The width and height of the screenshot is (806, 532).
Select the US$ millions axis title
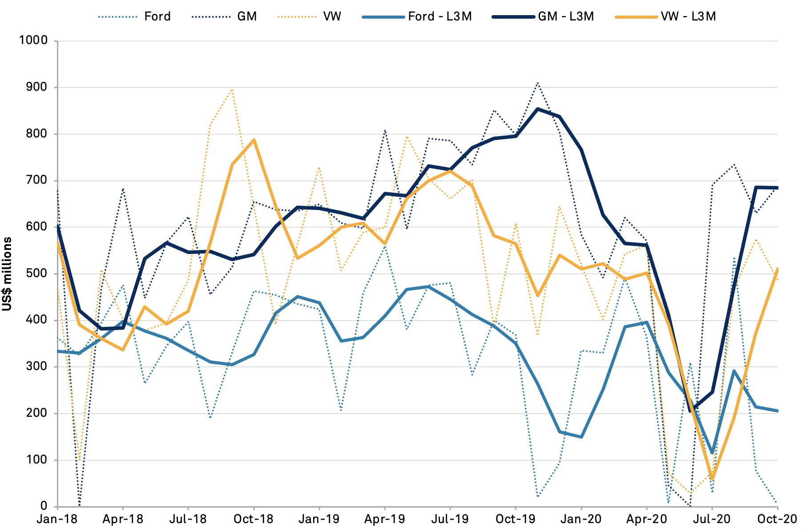8,274
